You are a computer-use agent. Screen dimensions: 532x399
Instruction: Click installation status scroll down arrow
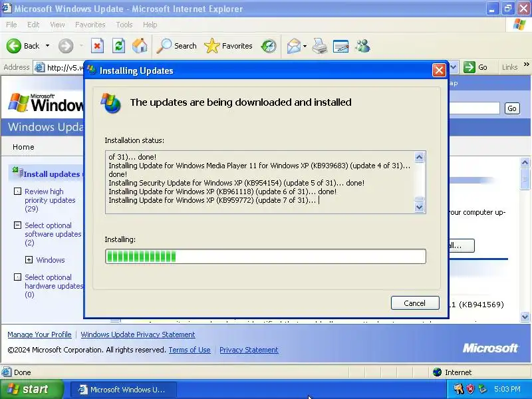click(x=420, y=207)
